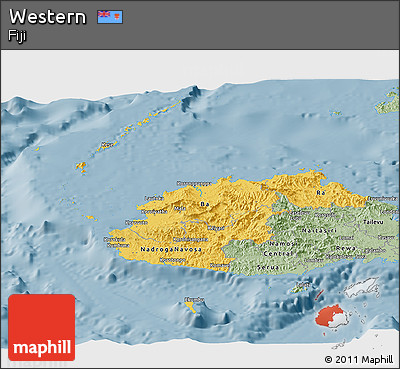This screenshot has height=369, width=400.
Task: Open the red maphill logo
Action: pyautogui.click(x=42, y=327)
